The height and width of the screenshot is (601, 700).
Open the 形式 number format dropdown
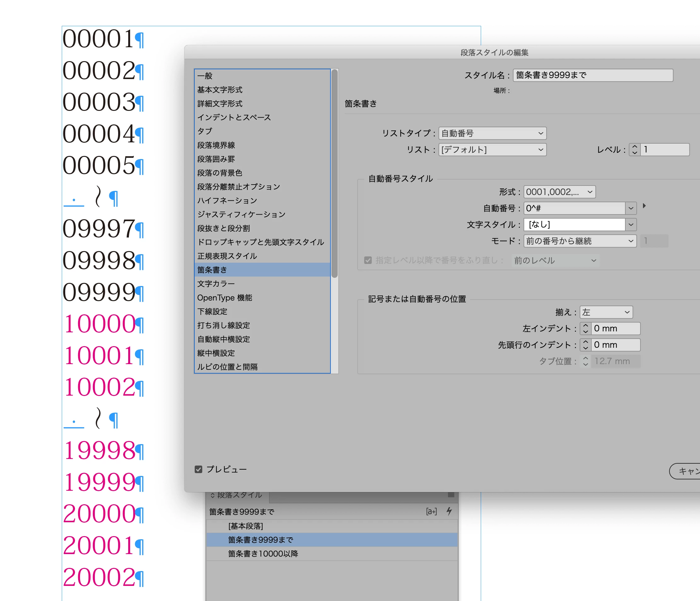[559, 192]
